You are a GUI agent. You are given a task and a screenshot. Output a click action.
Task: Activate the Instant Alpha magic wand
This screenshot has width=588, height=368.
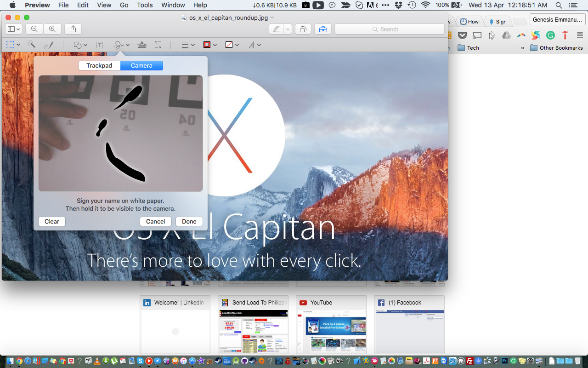tap(31, 45)
